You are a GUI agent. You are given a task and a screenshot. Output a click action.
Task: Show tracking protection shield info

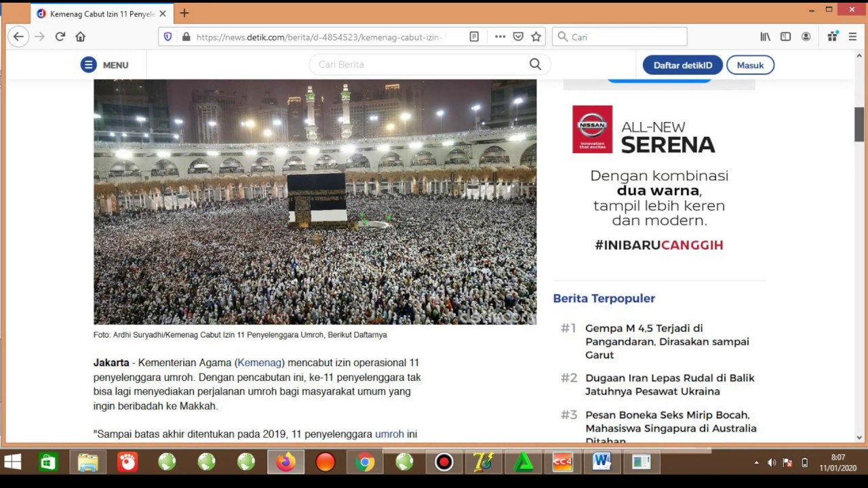coord(168,37)
